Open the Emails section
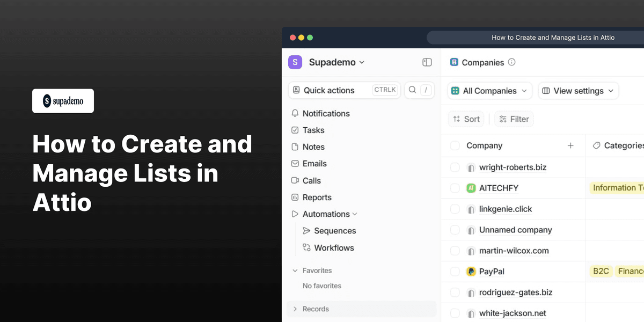Screen dimensions: 644x322 pos(316,163)
